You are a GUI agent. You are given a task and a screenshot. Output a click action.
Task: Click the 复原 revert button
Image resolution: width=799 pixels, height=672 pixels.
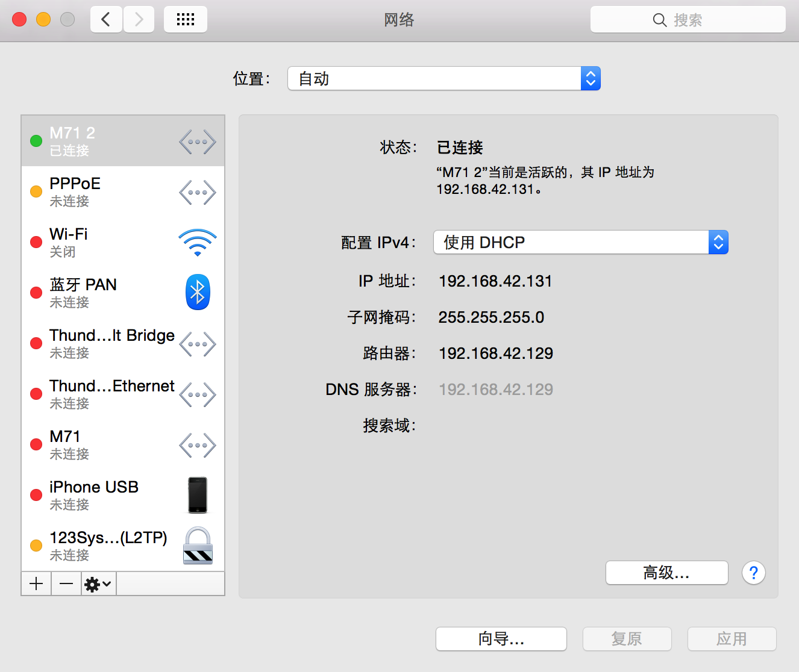click(627, 639)
